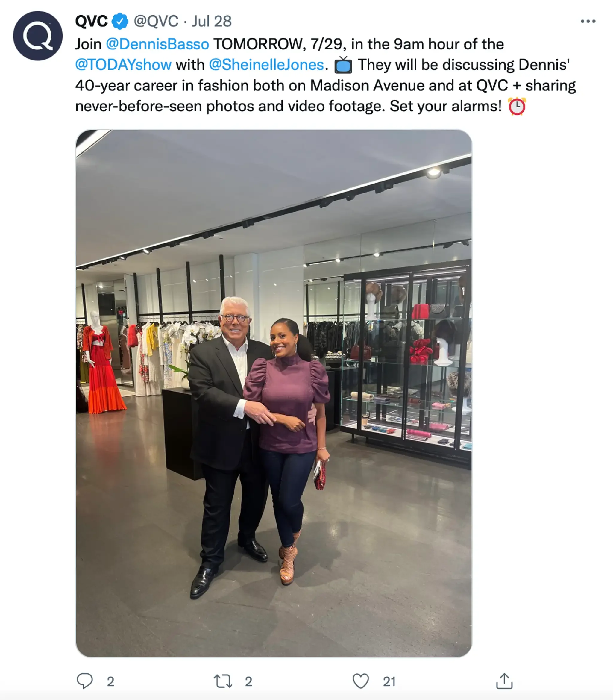Open the Jul 28 timestamp link

click(x=211, y=21)
